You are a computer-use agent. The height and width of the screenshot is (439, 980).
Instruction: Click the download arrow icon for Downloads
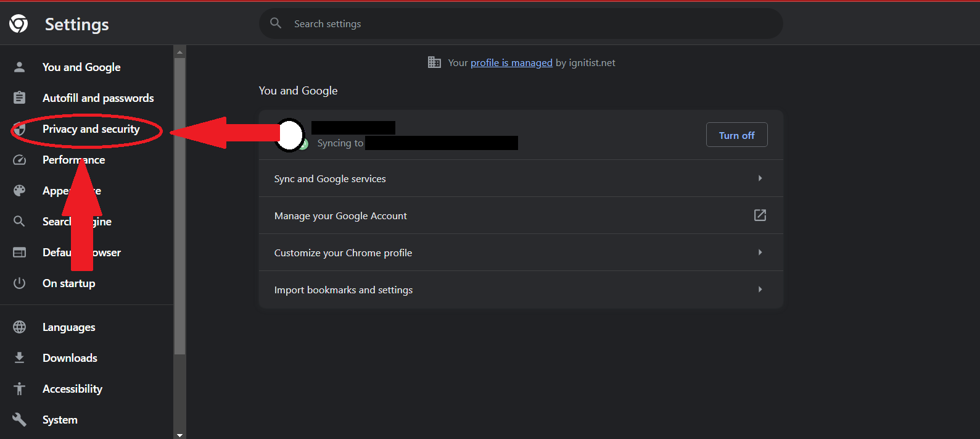pyautogui.click(x=20, y=357)
